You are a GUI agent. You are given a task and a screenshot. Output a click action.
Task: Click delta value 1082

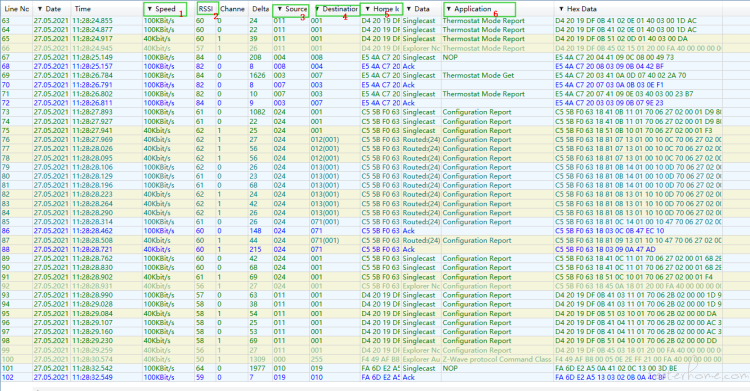(x=257, y=112)
